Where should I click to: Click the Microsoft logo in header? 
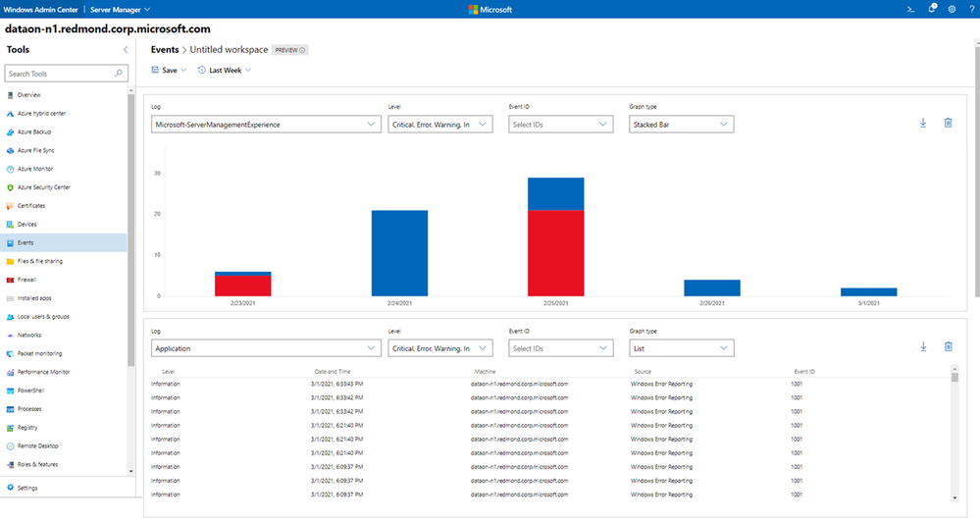click(x=490, y=10)
